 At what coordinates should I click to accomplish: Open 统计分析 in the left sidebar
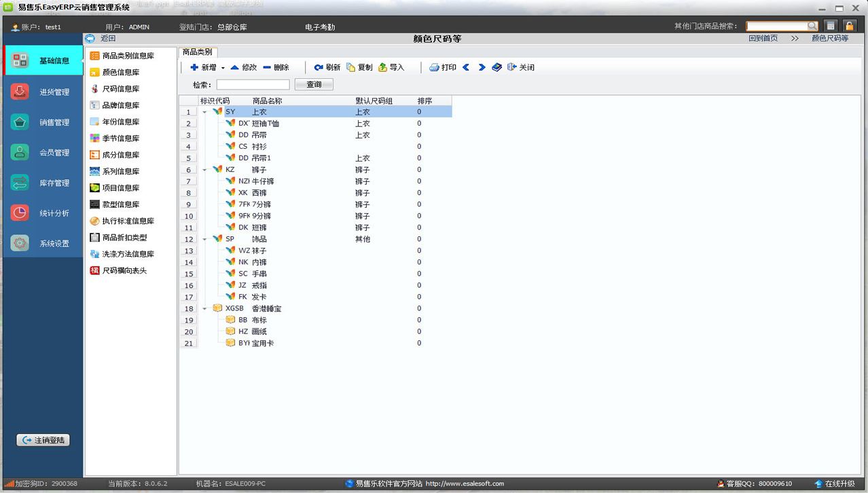(43, 213)
